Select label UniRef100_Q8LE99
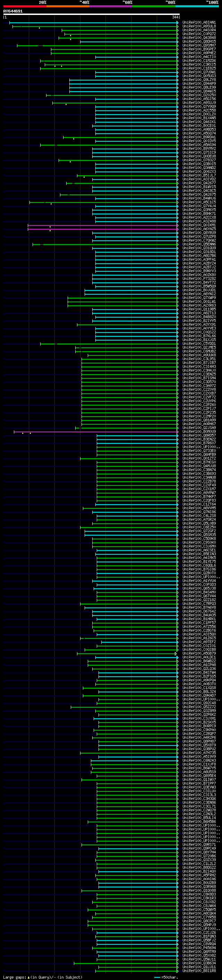 tap(199, 88)
